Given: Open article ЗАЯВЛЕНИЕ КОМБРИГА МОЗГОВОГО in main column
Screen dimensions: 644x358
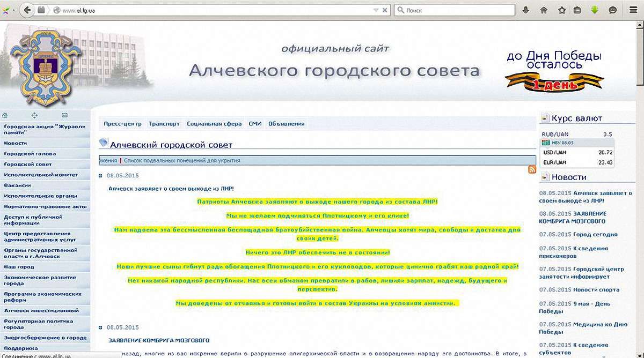Looking at the screenshot, I should click(158, 340).
